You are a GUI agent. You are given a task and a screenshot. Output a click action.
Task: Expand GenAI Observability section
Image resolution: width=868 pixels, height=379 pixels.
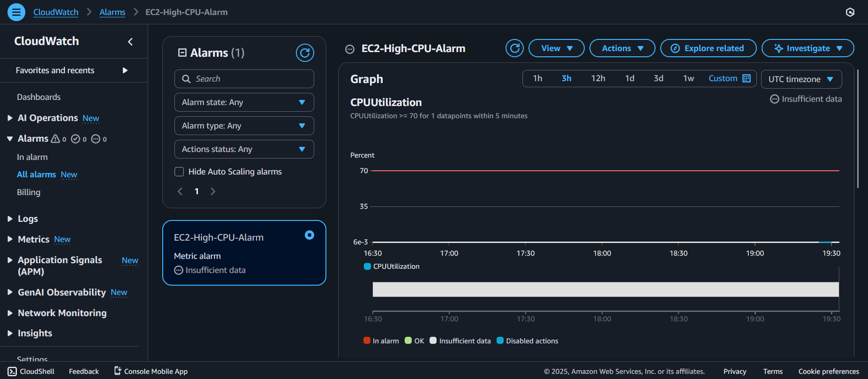point(10,292)
